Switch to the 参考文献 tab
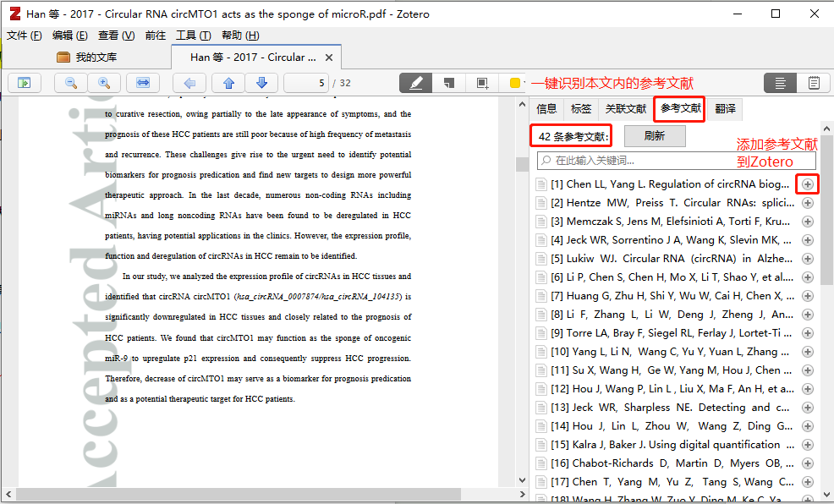Screen dimensions: 834x504 680,109
